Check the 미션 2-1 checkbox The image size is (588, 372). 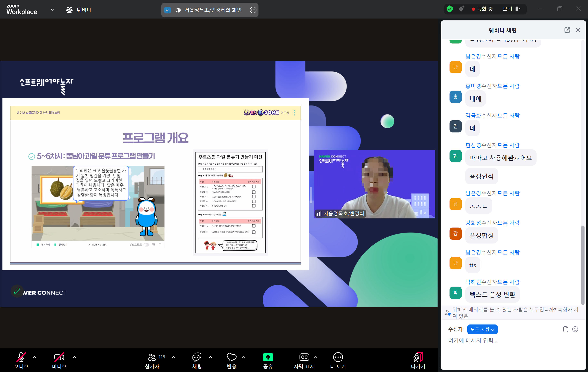[x=254, y=187]
